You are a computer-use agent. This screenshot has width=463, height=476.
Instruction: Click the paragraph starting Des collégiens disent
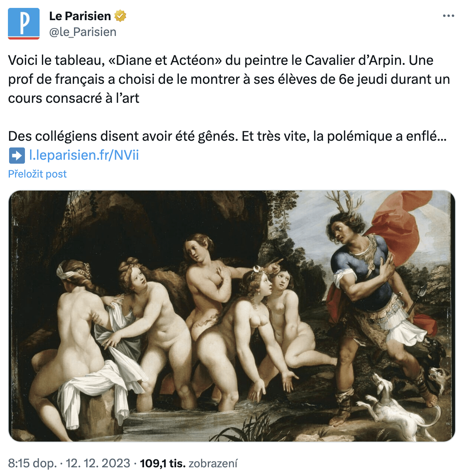click(227, 136)
